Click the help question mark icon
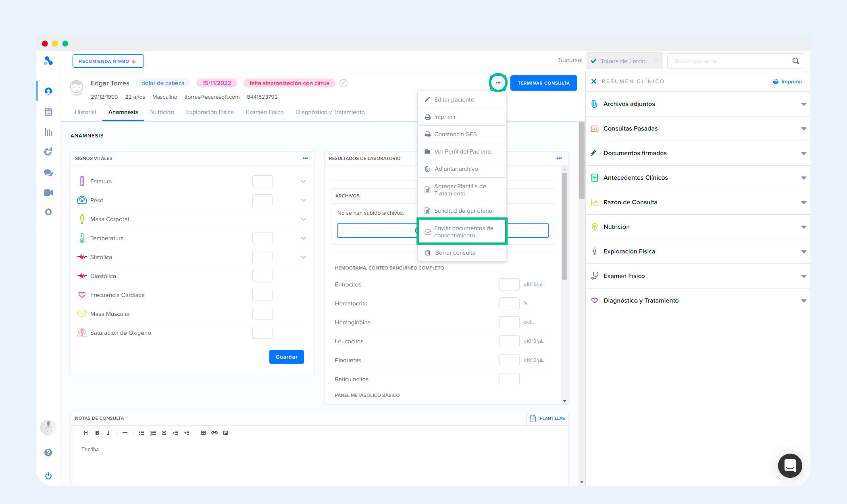The height and width of the screenshot is (504, 847). pos(48,452)
